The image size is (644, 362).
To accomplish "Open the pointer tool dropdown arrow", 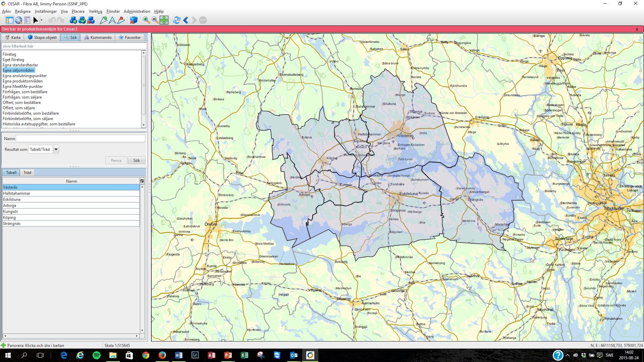I will 42,20.
